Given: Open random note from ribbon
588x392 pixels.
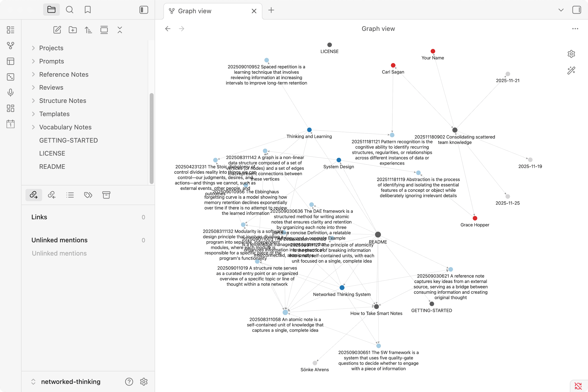Looking at the screenshot, I should click(x=11, y=77).
